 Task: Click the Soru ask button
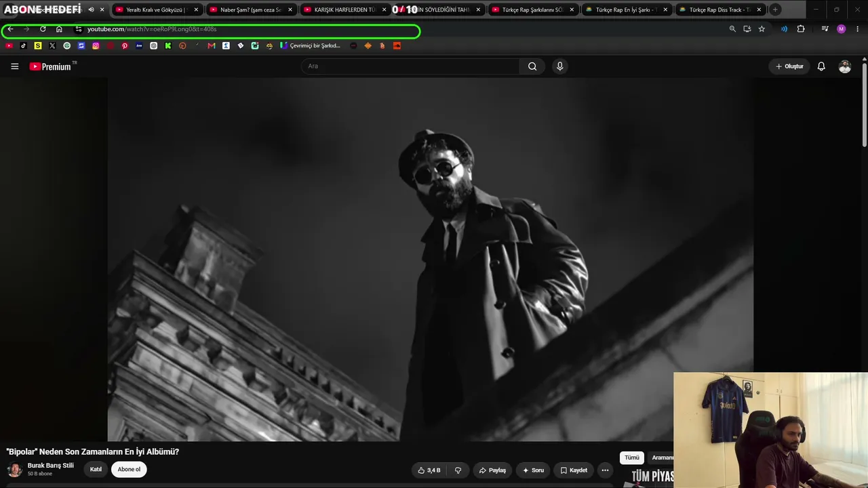point(533,470)
